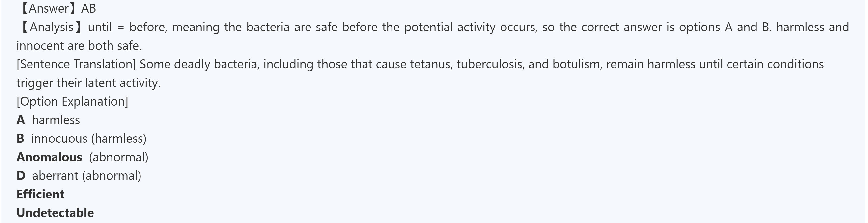Click the [Sentence Translation] label

click(76, 64)
